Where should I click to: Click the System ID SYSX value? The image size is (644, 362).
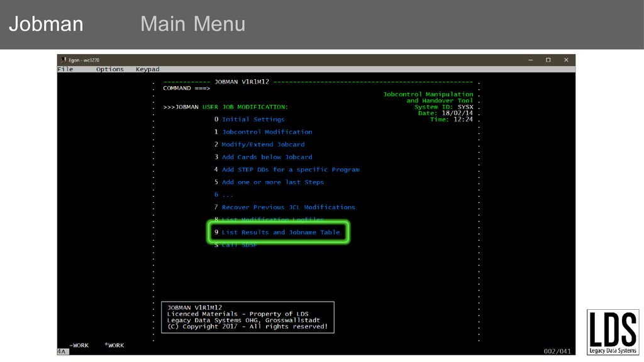pyautogui.click(x=465, y=107)
